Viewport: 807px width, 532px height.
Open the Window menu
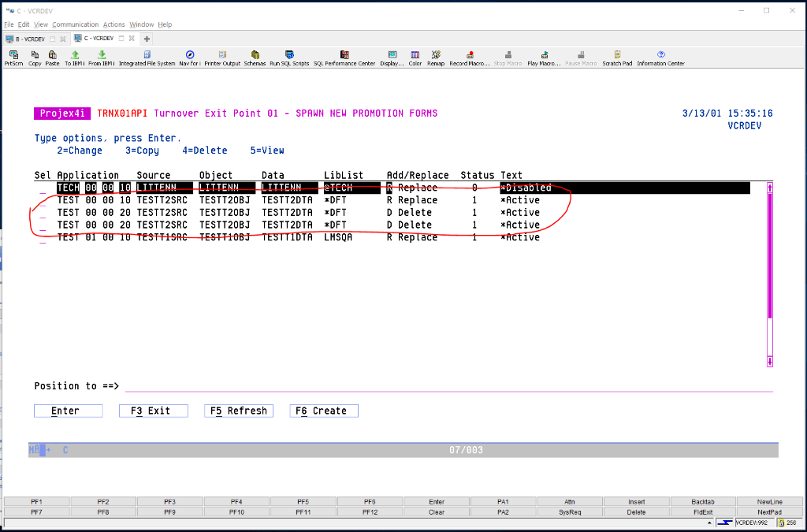[x=142, y=24]
